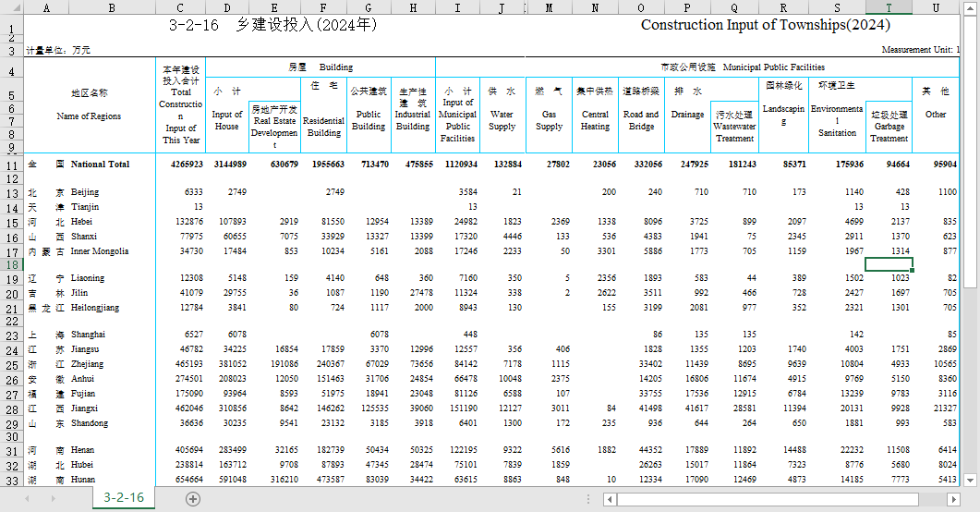Select column T header

click(889, 7)
